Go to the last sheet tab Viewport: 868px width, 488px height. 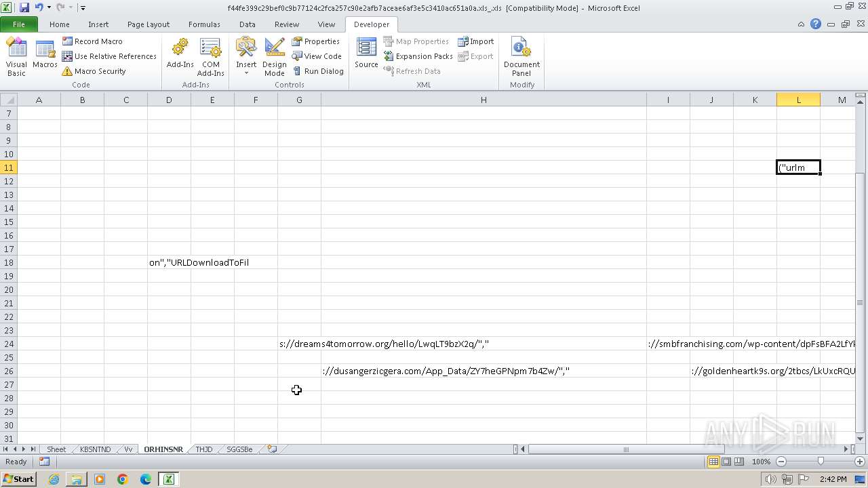[x=33, y=449]
